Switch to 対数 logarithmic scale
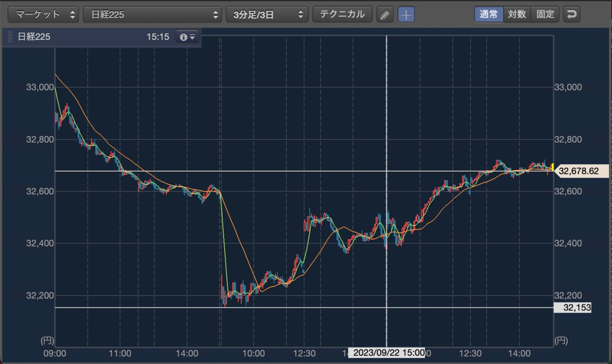The image size is (612, 364). tap(517, 14)
